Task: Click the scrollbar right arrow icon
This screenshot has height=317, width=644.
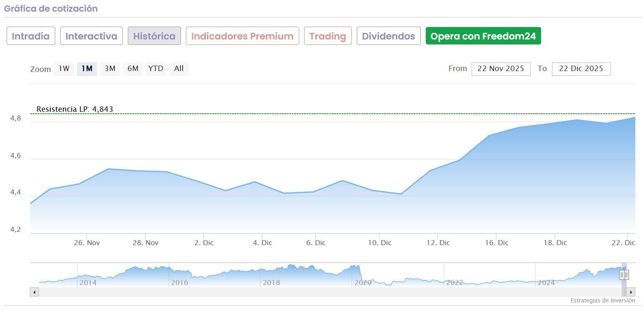Action: tap(631, 292)
